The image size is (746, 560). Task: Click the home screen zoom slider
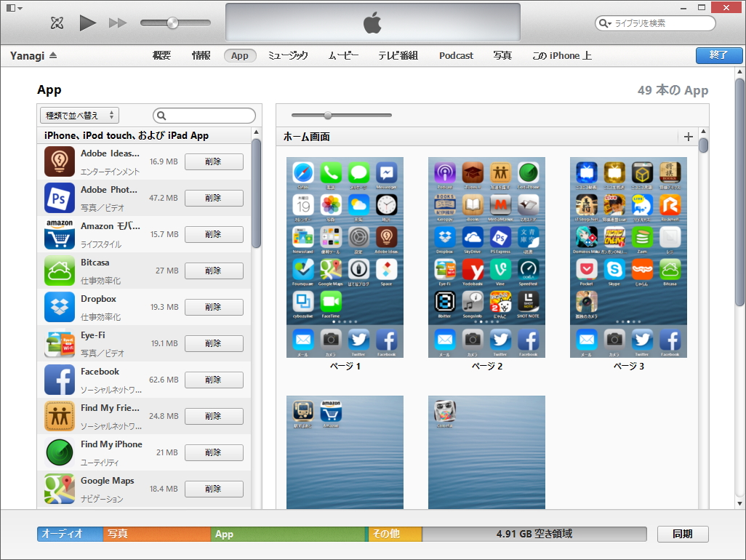[328, 115]
